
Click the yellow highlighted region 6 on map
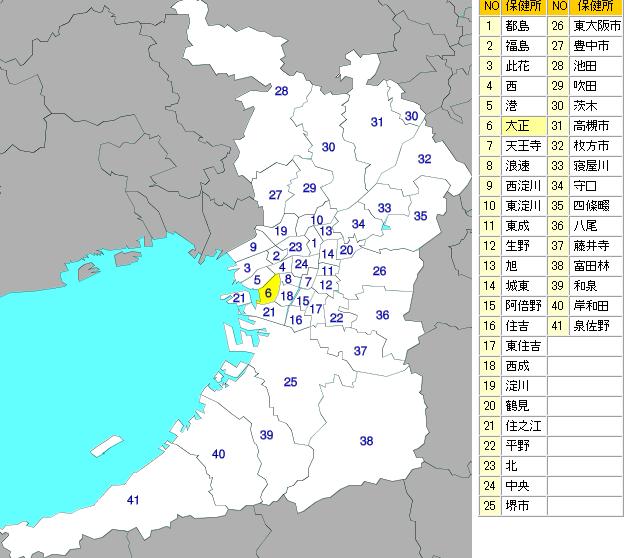click(268, 294)
